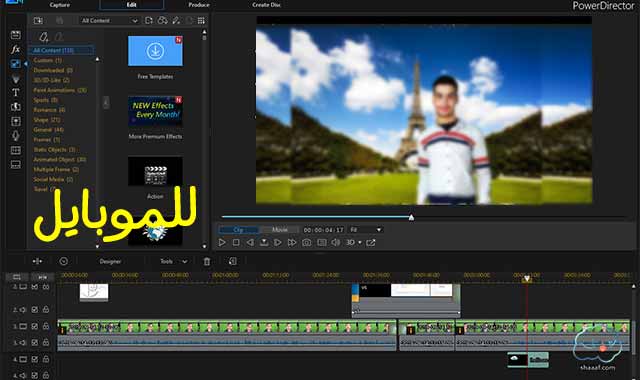Open preview quality display options icon
The image size is (640, 380).
(322, 242)
